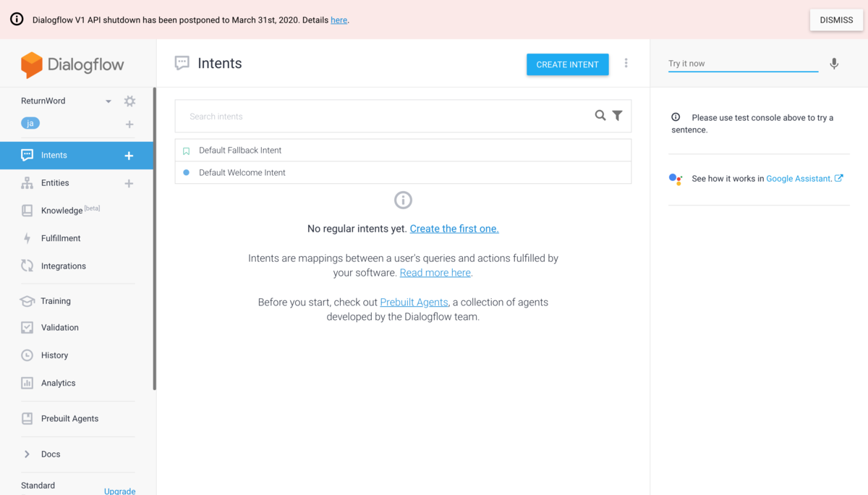Click the Upgrade plan link
This screenshot has width=868, height=495.
[119, 491]
